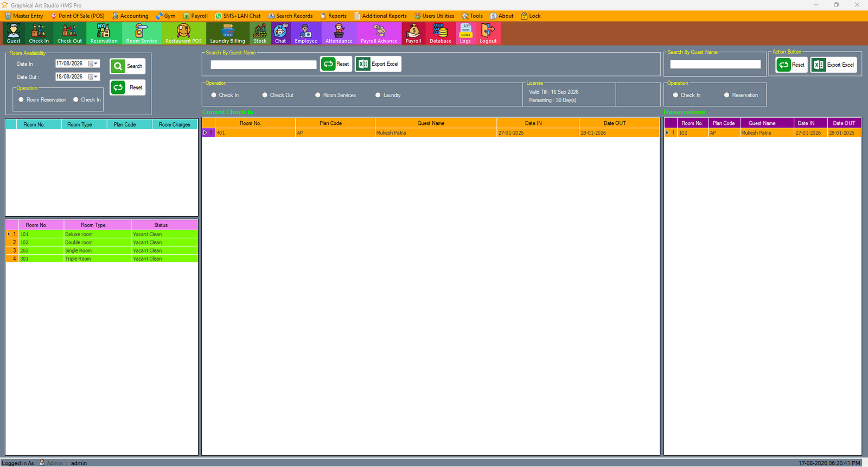The image size is (868, 467).
Task: Select the Room Services radio option
Action: tap(335, 95)
